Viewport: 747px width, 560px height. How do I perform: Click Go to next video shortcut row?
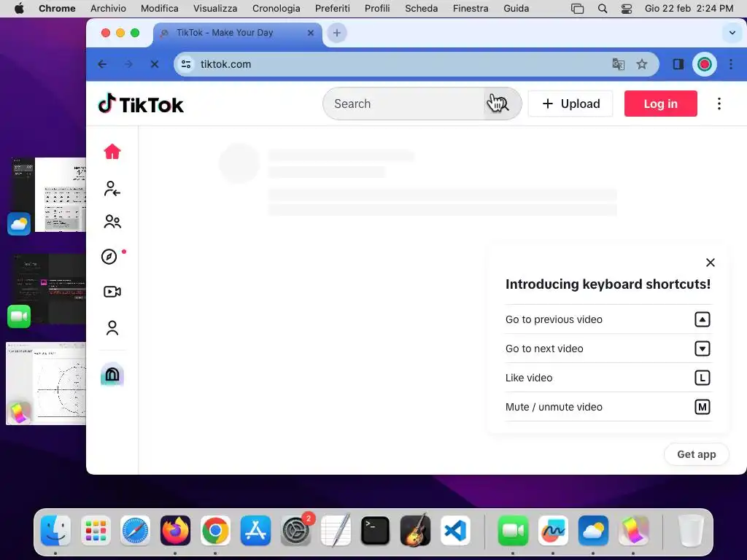608,349
